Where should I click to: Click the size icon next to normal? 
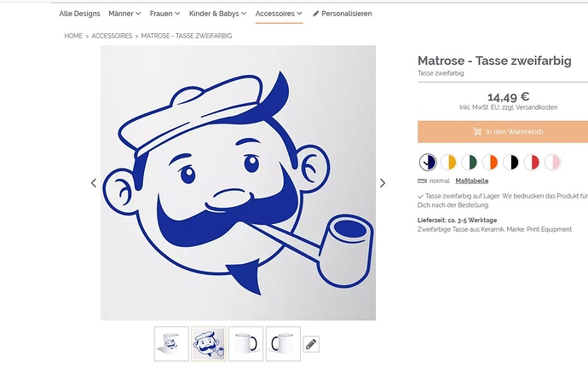click(422, 181)
